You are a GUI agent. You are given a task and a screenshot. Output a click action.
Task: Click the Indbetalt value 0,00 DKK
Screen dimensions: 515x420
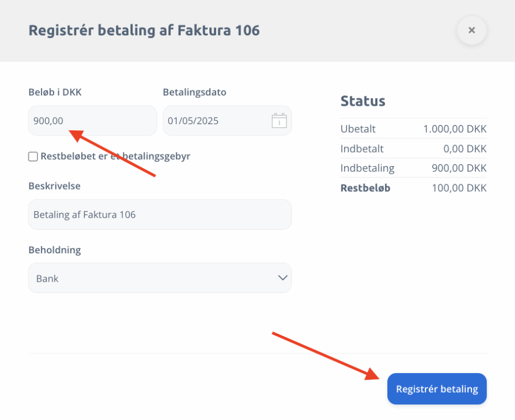tap(465, 149)
